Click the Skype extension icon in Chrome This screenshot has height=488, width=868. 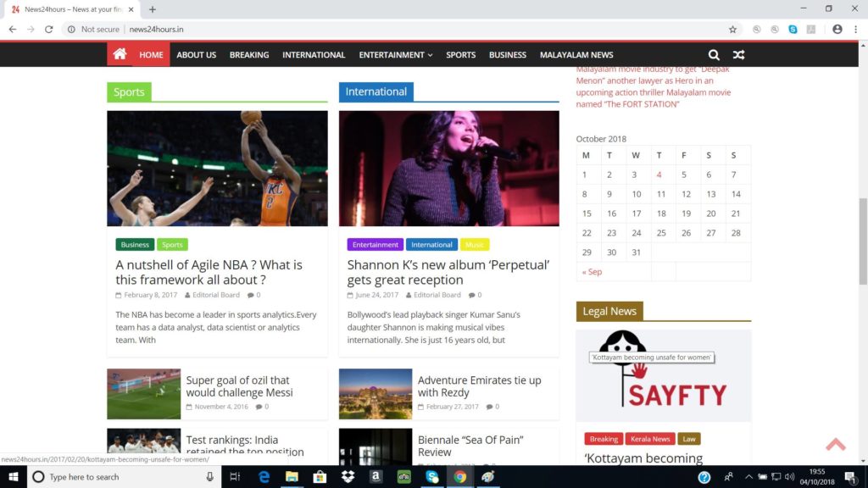[793, 29]
